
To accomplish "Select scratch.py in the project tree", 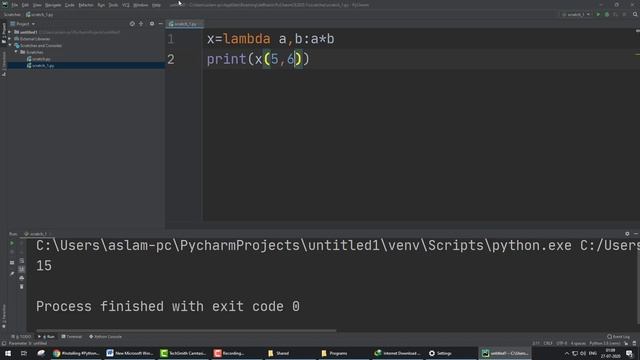I will (x=38, y=59).
